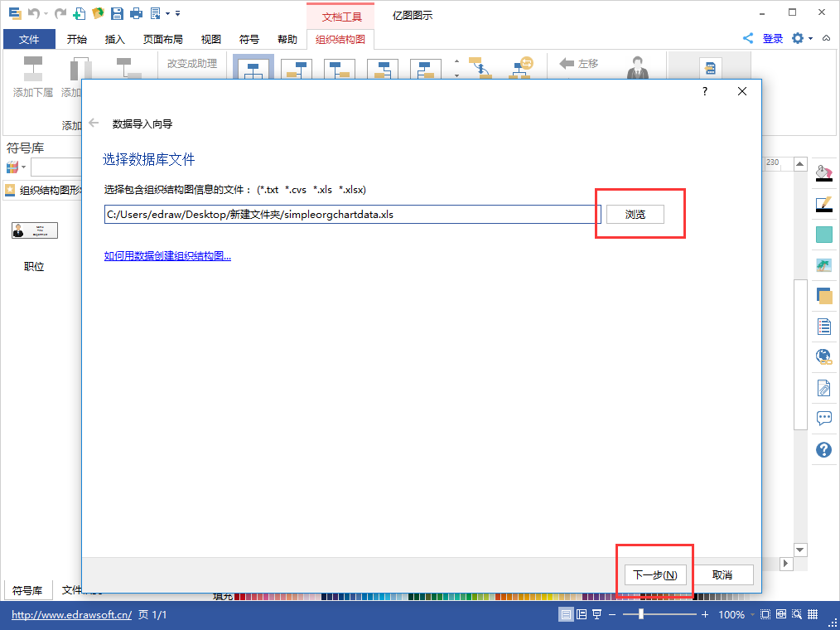Open the customize quick access toolbar arrow
This screenshot has width=840, height=630.
[x=178, y=13]
